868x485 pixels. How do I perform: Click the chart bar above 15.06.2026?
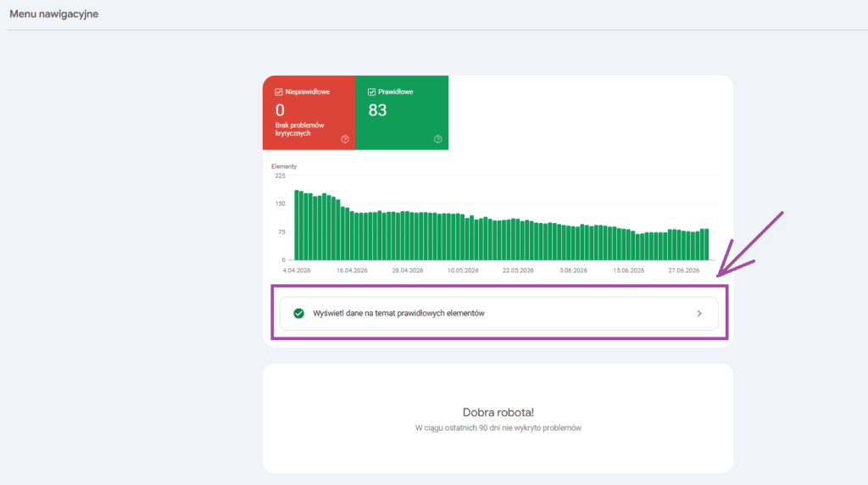(628, 245)
